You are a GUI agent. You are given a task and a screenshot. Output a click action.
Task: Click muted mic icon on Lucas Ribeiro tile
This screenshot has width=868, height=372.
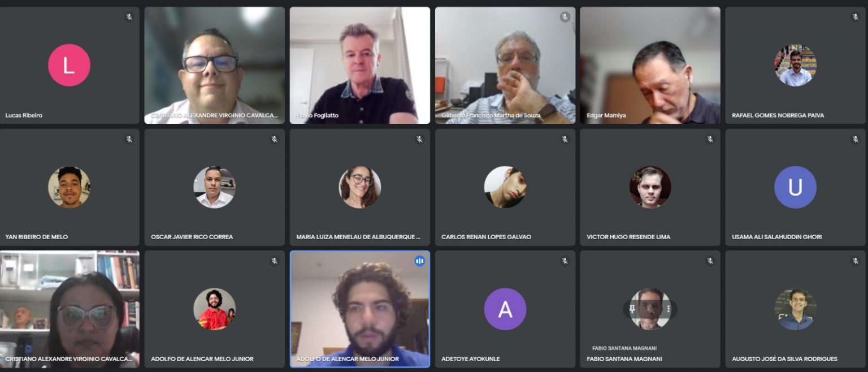[x=129, y=17]
